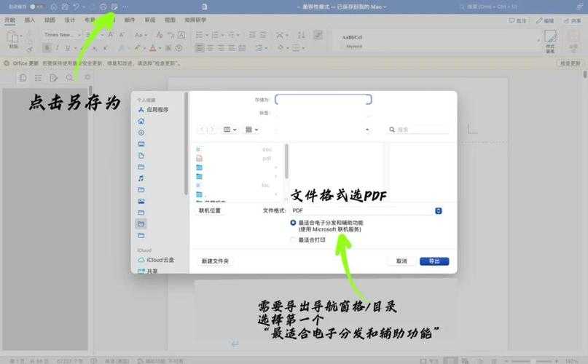
Task: Click the music folder icon in sidebar
Action: pos(141,178)
